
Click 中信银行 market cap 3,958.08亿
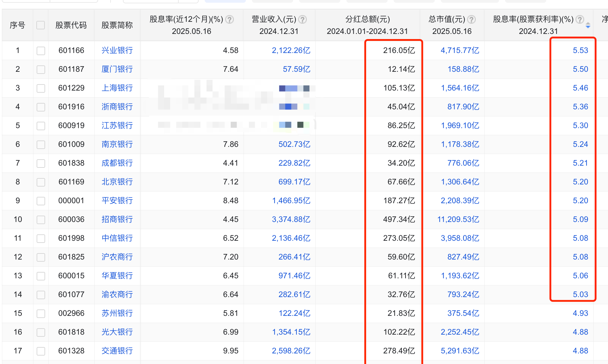coord(460,238)
